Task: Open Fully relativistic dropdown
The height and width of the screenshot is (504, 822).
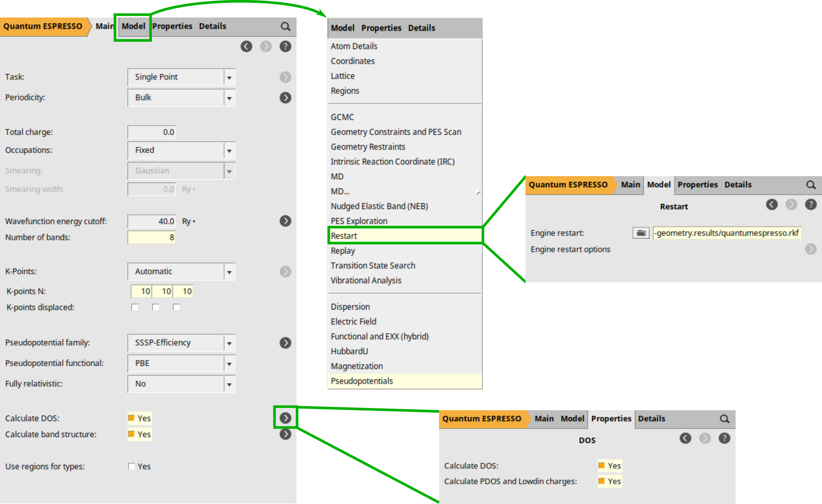Action: [x=181, y=384]
